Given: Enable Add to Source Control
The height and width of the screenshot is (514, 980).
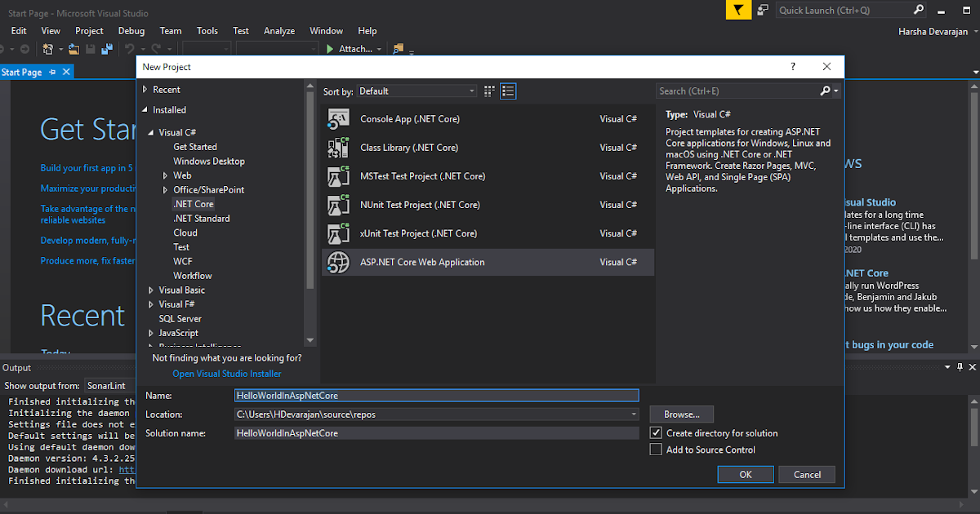Looking at the screenshot, I should (x=655, y=449).
